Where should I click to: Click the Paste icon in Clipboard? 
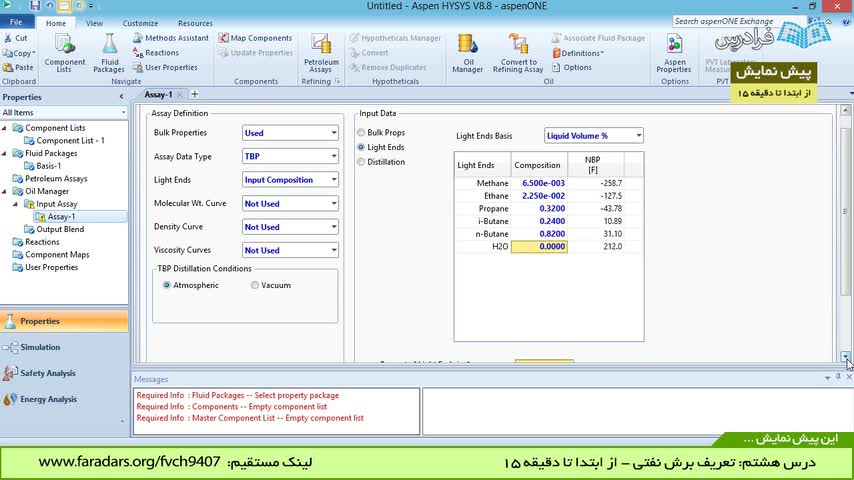coord(8,68)
